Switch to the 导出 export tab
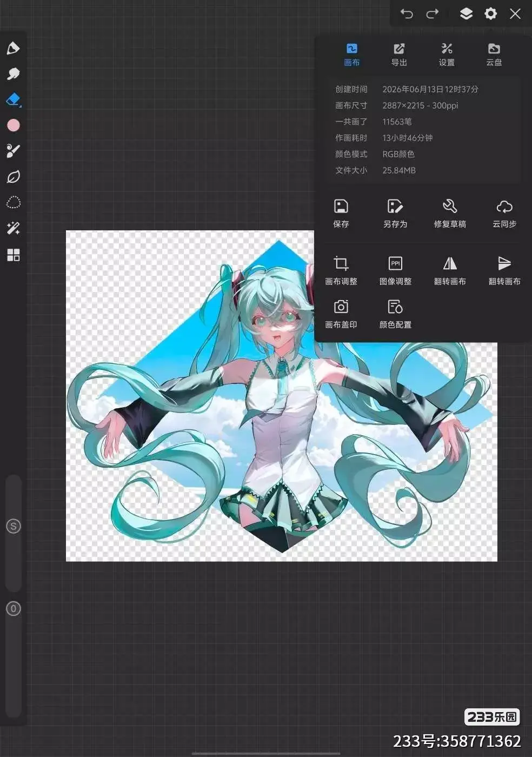This screenshot has width=532, height=757. point(399,55)
